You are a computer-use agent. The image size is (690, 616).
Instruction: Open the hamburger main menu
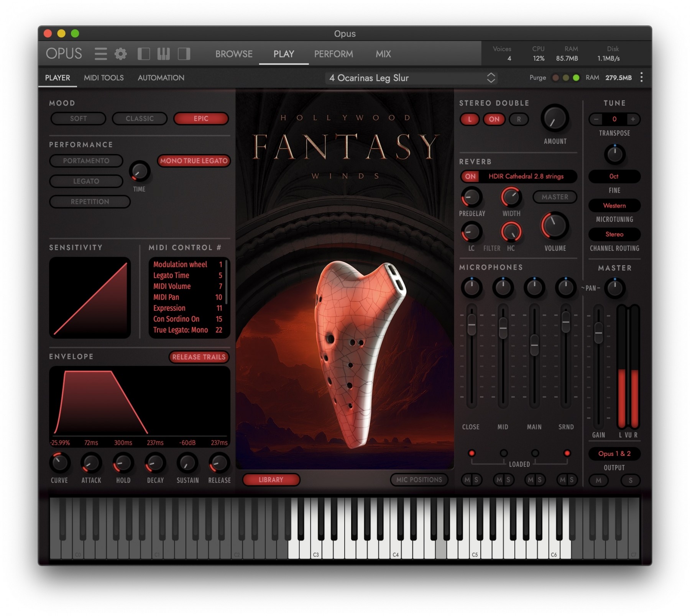pyautogui.click(x=101, y=54)
